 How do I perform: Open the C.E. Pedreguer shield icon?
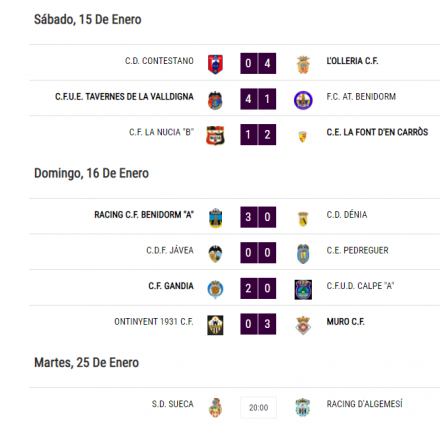pyautogui.click(x=303, y=254)
